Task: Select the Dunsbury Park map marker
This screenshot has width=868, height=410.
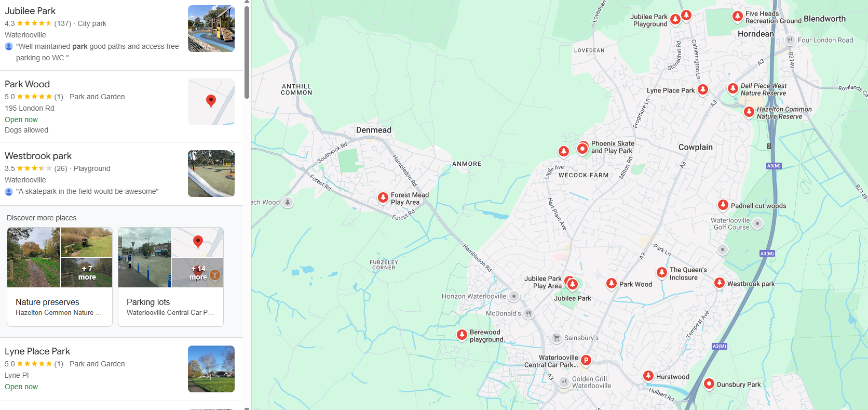Action: (709, 384)
